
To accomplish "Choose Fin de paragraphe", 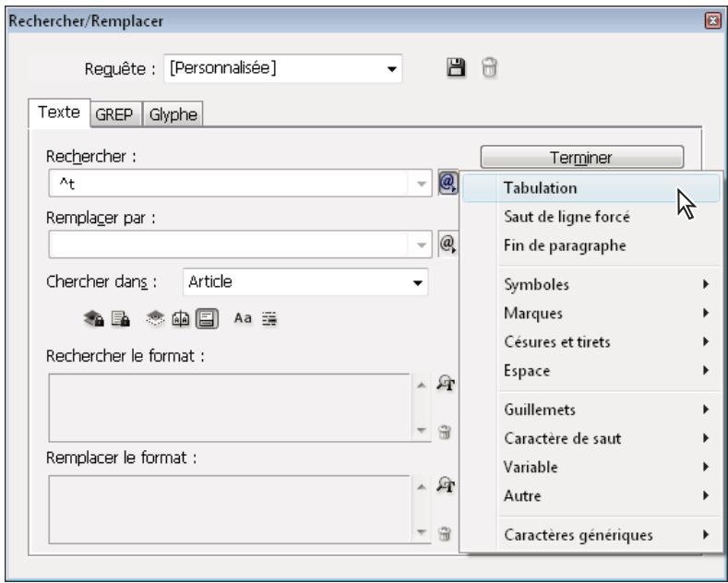I will click(x=591, y=245).
